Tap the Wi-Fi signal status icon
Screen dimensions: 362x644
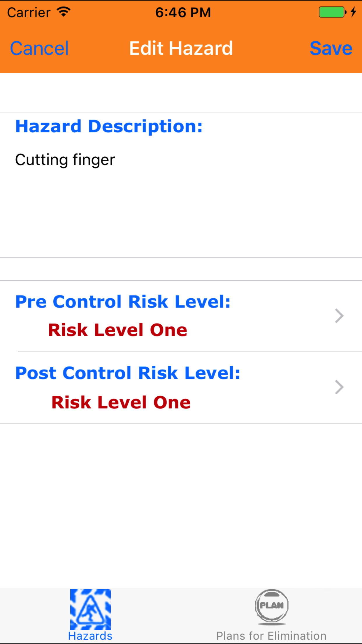pyautogui.click(x=64, y=12)
